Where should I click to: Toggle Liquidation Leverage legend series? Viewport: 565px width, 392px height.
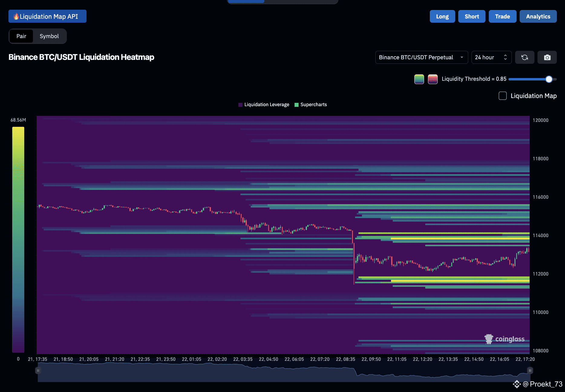(264, 105)
